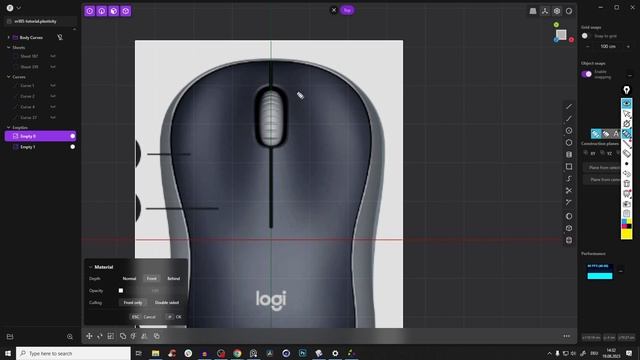Click the outliner search magnifier icon
Viewport: 640px width, 360px height.
pos(70,337)
